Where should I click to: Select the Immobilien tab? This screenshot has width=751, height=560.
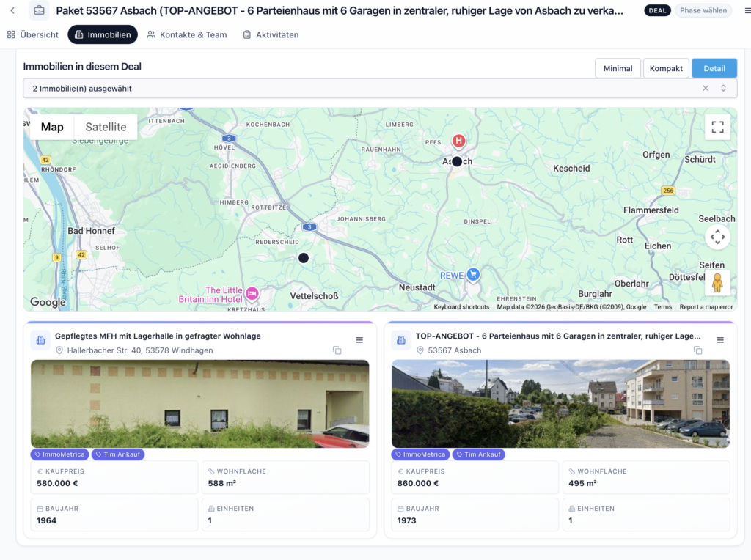coord(103,34)
